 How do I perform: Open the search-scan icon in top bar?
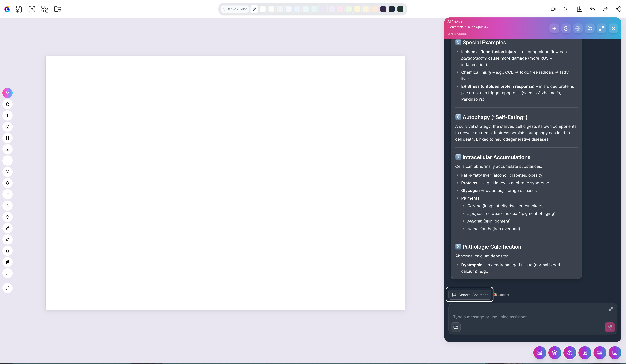tap(32, 9)
